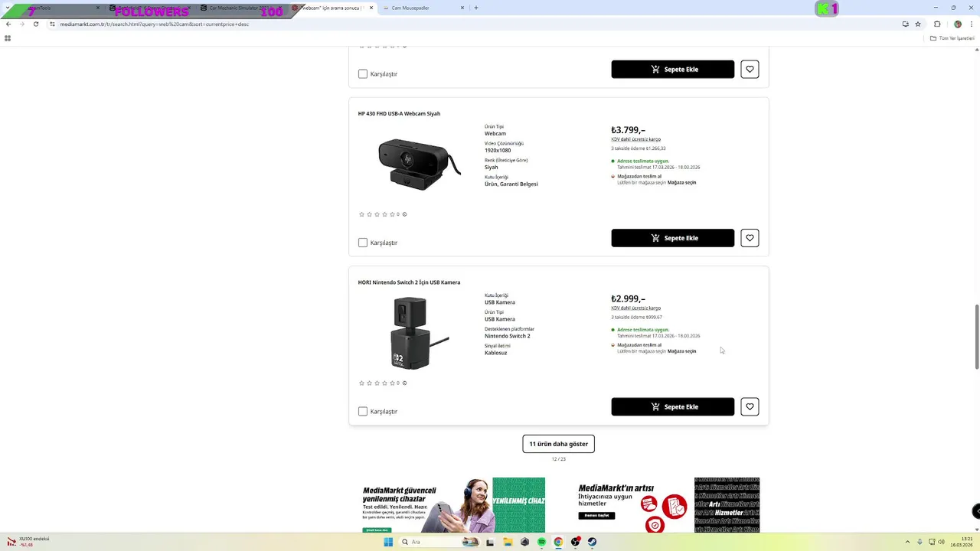The image size is (980, 551).
Task: Open Chrome from taskbar
Action: 558,542
